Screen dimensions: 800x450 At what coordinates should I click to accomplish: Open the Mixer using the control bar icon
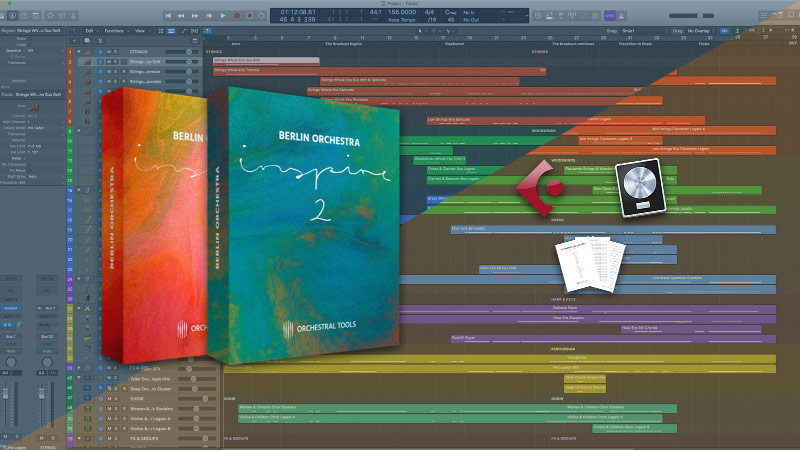(x=61, y=16)
